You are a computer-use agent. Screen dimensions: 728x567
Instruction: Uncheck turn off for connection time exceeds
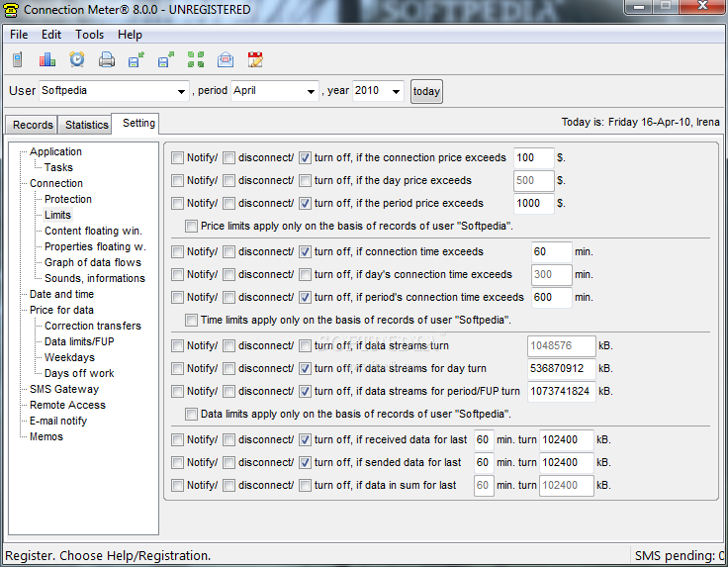pos(305,251)
